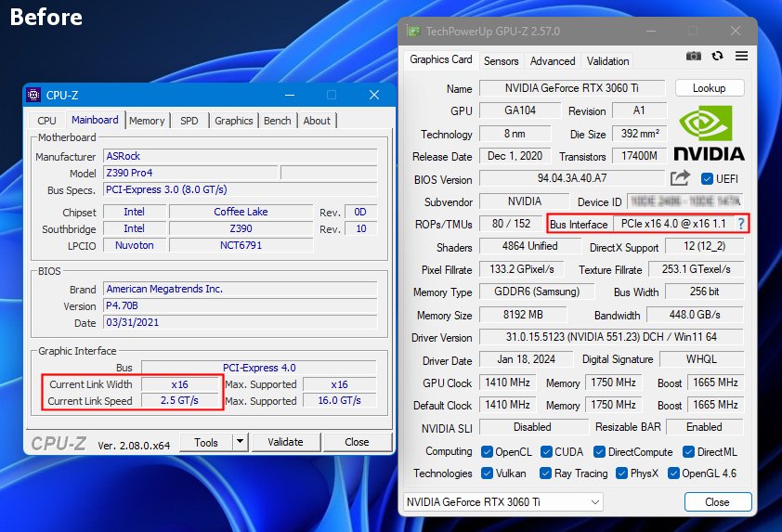
Task: Click the Digital Signature WHQL field
Action: point(701,359)
